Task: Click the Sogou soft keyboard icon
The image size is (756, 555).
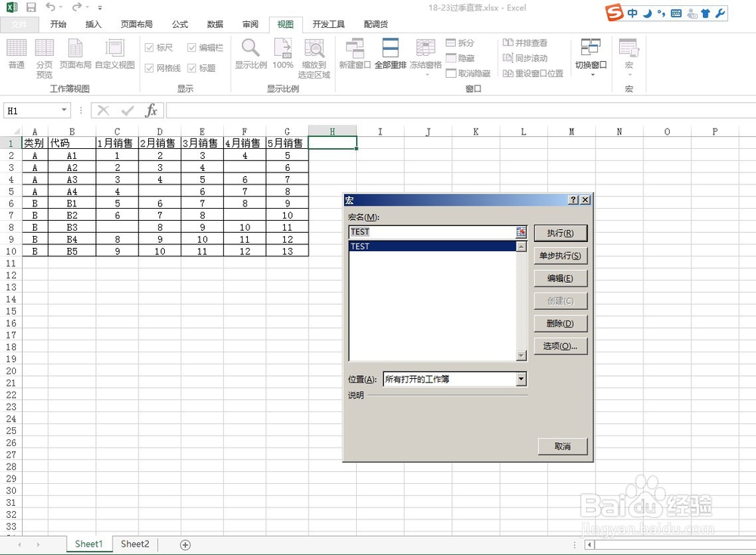Action: coord(677,14)
